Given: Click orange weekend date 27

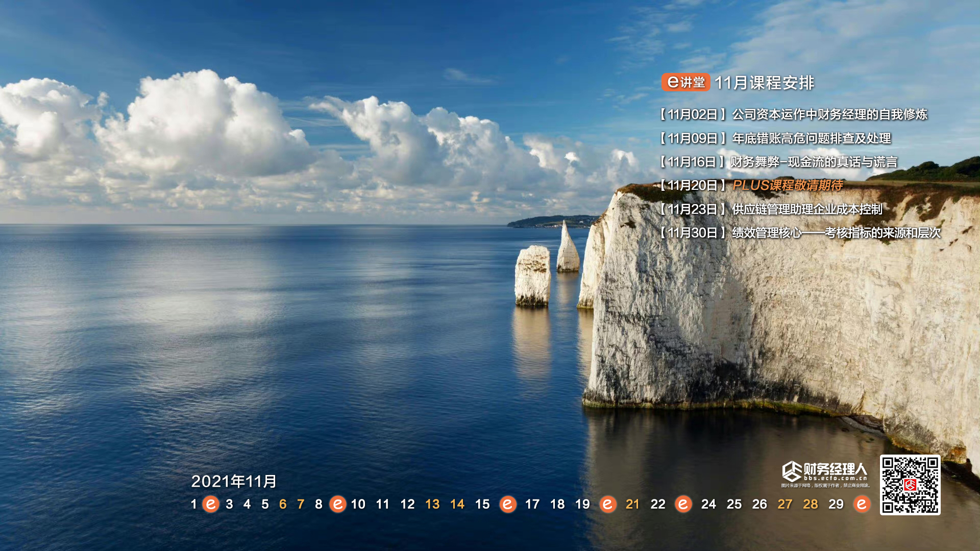Looking at the screenshot, I should tap(785, 504).
